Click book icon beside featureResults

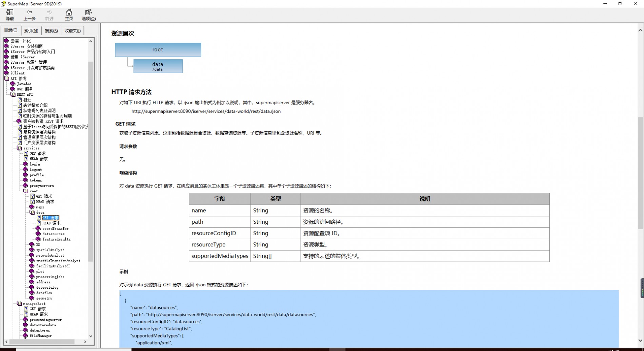pyautogui.click(x=38, y=239)
